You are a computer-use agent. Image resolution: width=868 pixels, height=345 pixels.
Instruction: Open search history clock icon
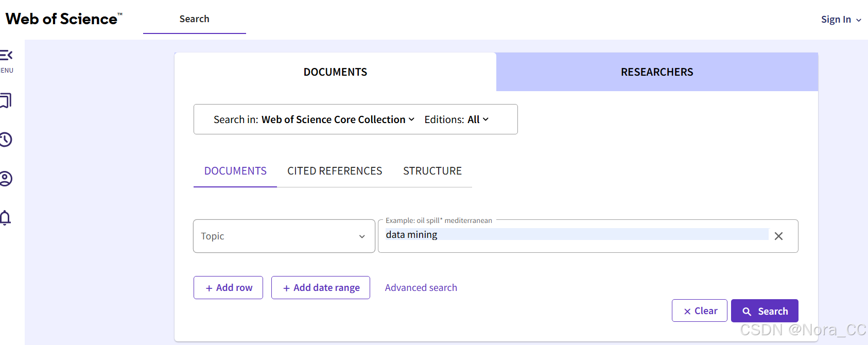tap(6, 140)
